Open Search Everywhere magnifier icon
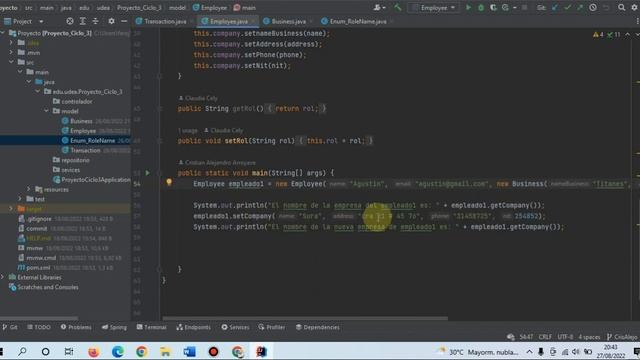640x360 pixels. [x=621, y=7]
